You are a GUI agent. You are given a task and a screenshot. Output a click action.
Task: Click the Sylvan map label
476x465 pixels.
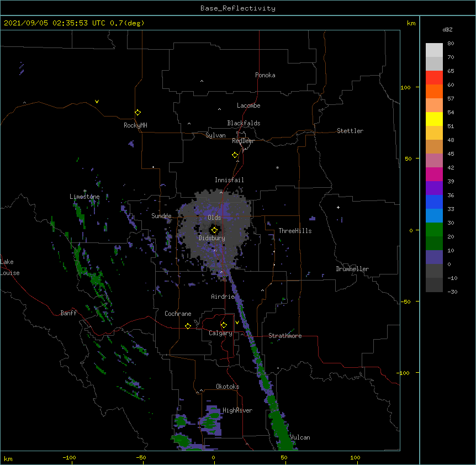(215, 135)
